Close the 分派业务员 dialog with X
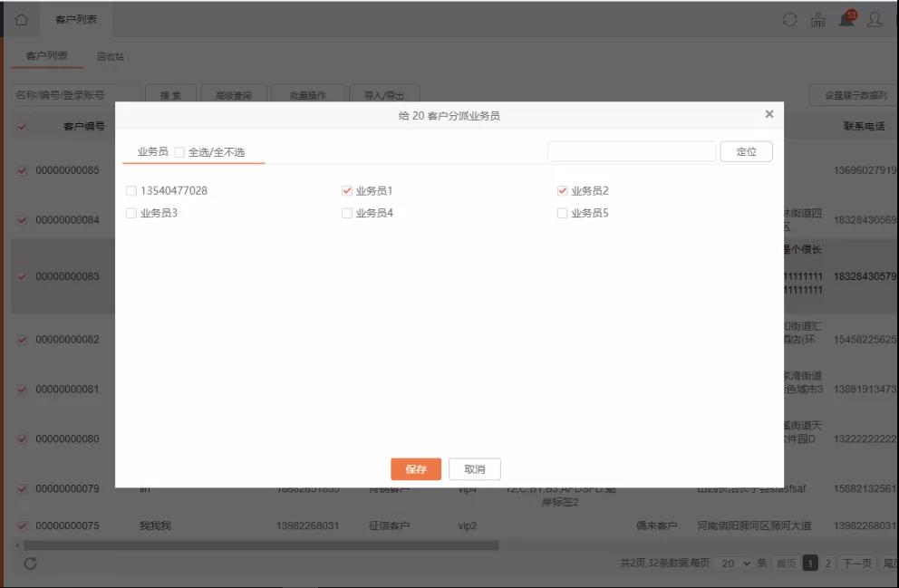899x588 pixels. point(769,114)
